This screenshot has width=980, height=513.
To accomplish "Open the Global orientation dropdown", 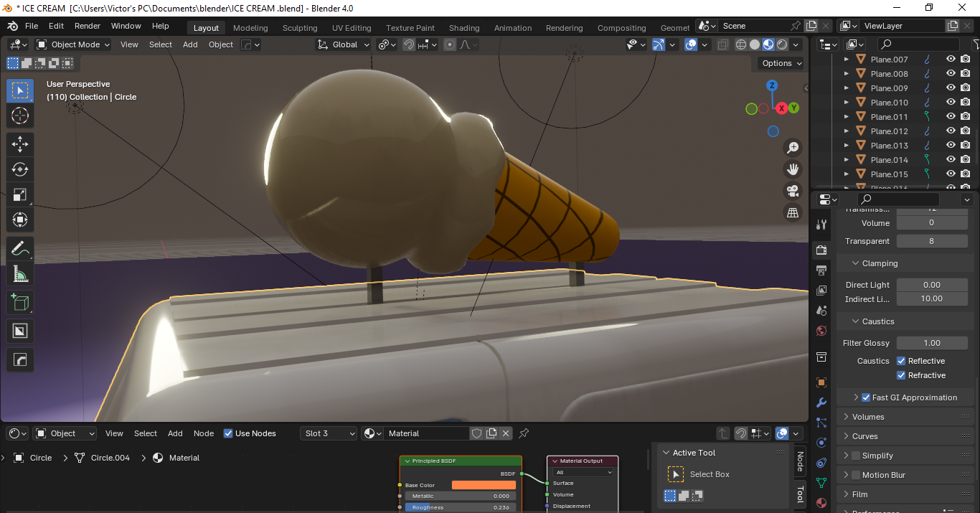I will (x=344, y=44).
